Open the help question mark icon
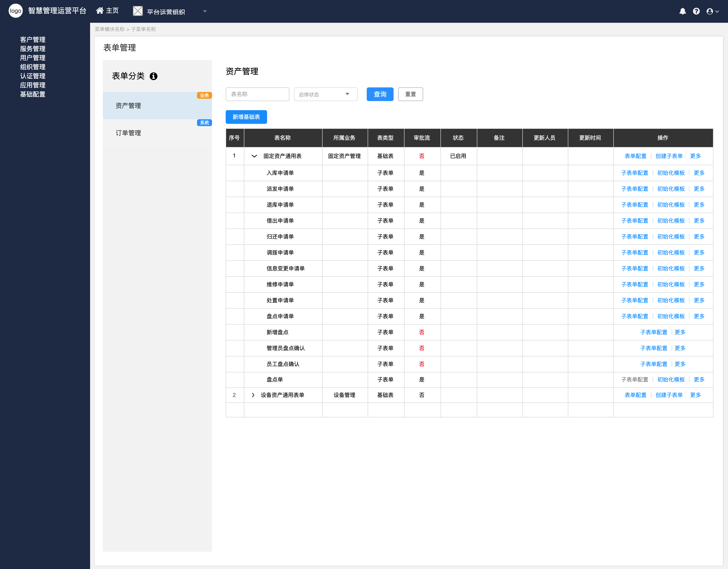This screenshot has width=728, height=569. tap(696, 11)
